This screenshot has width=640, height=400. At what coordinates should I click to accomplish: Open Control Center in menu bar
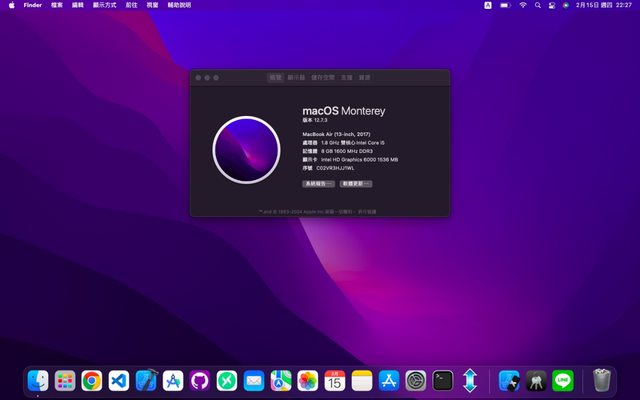552,5
